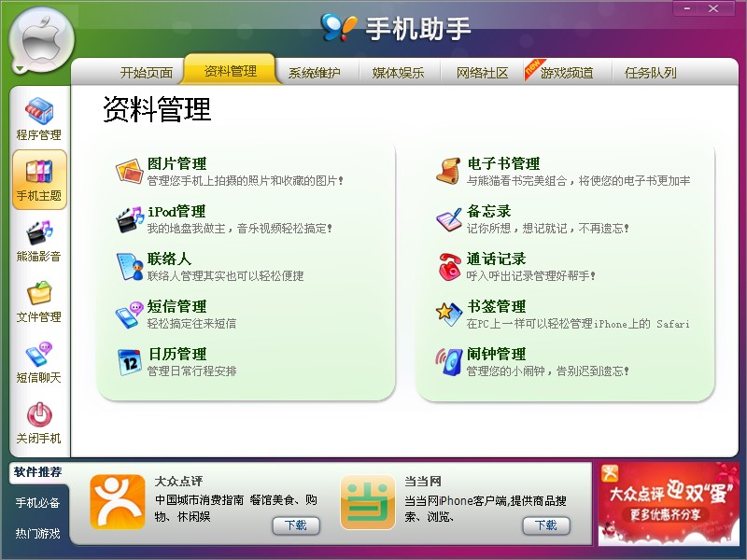The height and width of the screenshot is (560, 747).
Task: Show the 热门游戏 recommendations list
Action: 35,533
